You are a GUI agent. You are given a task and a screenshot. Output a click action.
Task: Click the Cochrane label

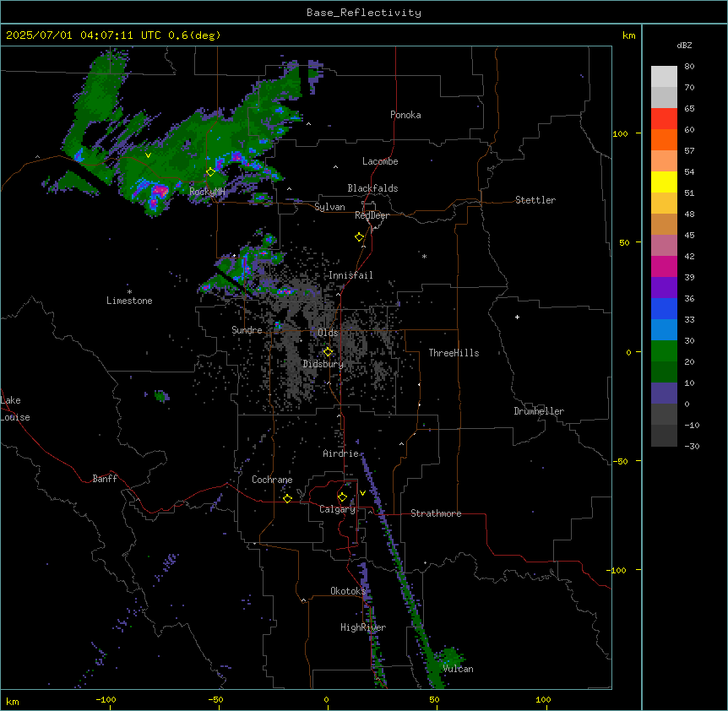pyautogui.click(x=272, y=480)
